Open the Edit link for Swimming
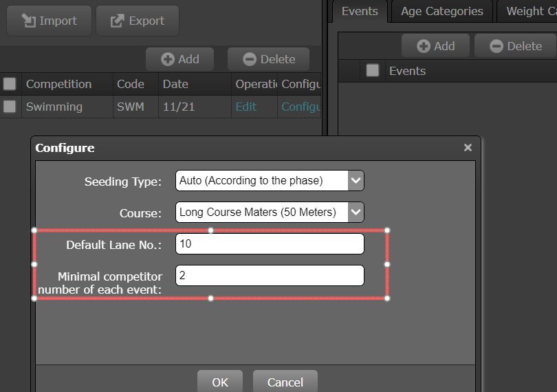 [x=245, y=107]
